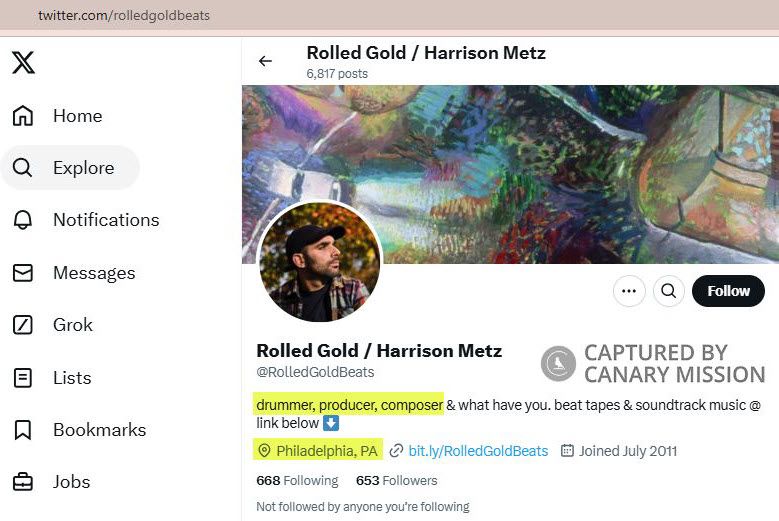779x521 pixels.
Task: Launch Grok from the sidebar
Action: [52, 325]
